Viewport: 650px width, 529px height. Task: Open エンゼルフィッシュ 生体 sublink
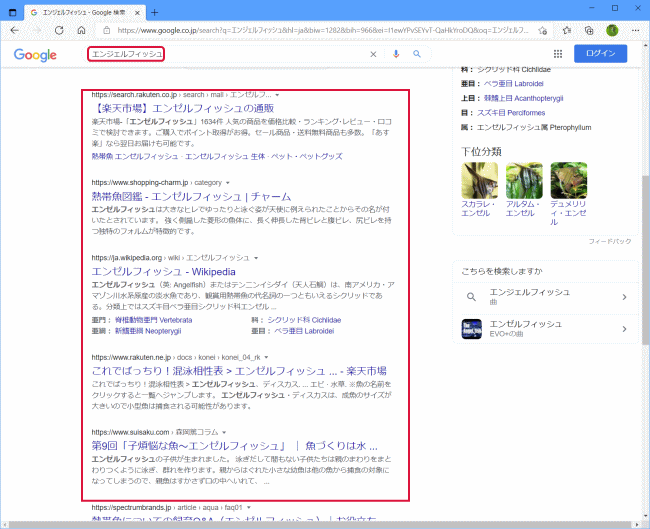(x=225, y=156)
